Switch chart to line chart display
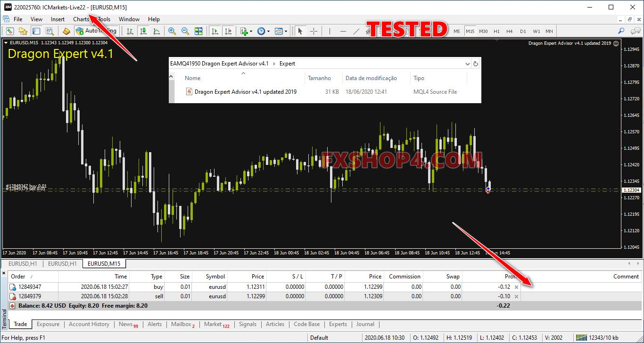The width and height of the screenshot is (644, 343). 157,31
